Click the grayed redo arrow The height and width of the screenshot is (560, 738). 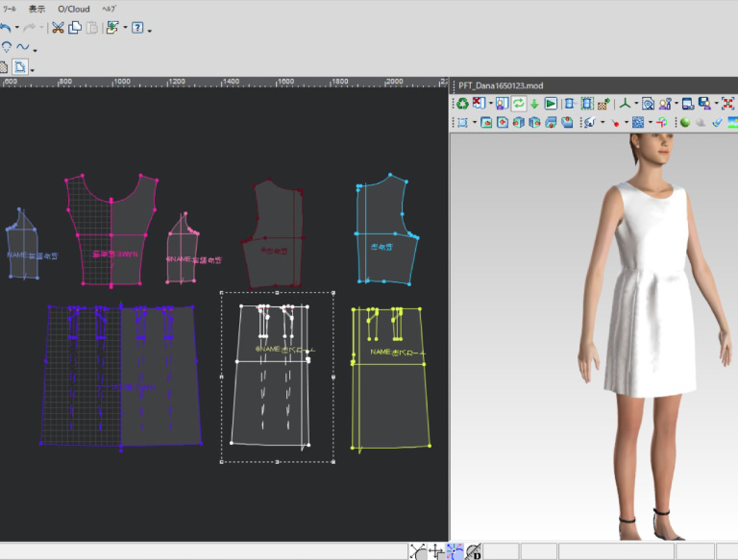pos(29,28)
